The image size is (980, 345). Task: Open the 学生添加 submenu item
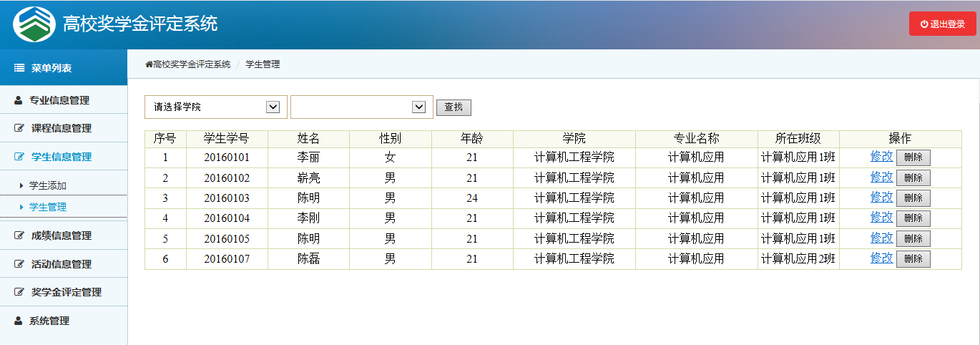[48, 185]
